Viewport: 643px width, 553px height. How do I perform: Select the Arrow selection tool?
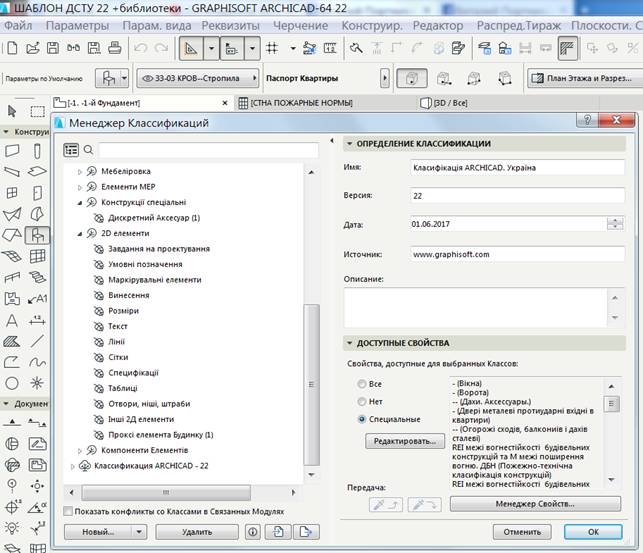12,111
